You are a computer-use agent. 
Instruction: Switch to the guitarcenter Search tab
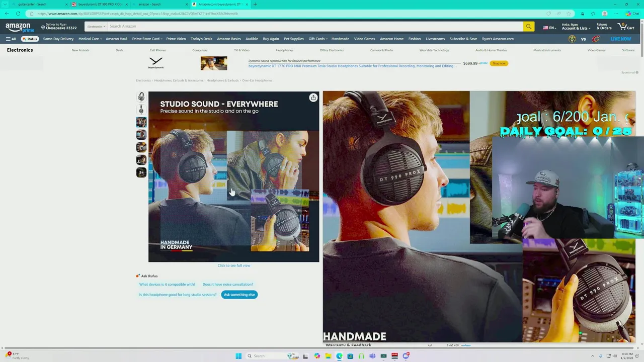coord(37,4)
